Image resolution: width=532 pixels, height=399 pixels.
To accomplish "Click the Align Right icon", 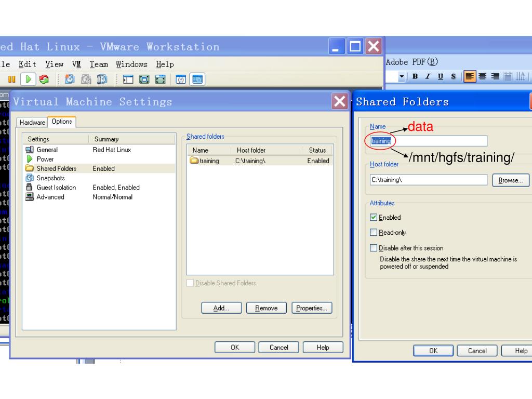I will point(495,76).
